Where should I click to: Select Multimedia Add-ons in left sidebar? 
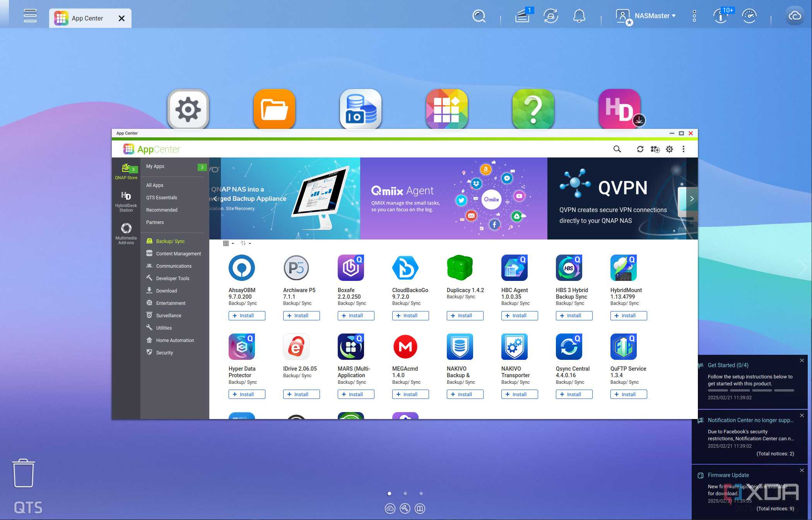126,233
